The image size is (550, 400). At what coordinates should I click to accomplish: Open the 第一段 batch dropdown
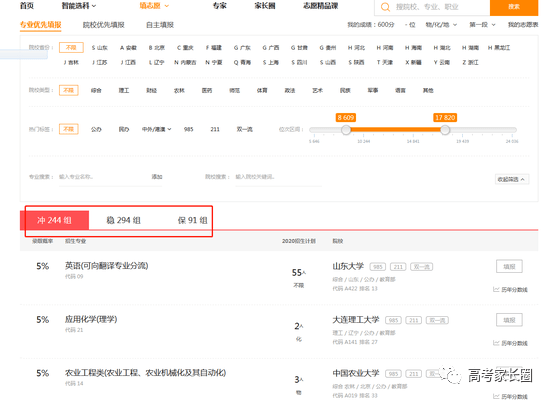coord(482,25)
